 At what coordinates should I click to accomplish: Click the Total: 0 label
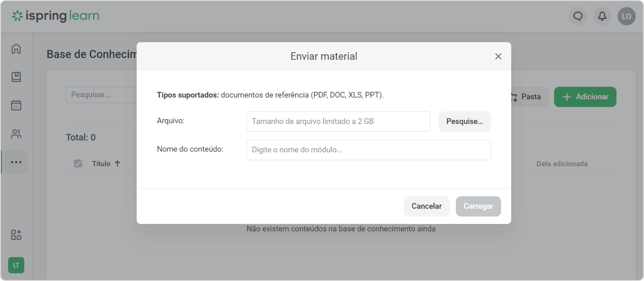(x=81, y=137)
